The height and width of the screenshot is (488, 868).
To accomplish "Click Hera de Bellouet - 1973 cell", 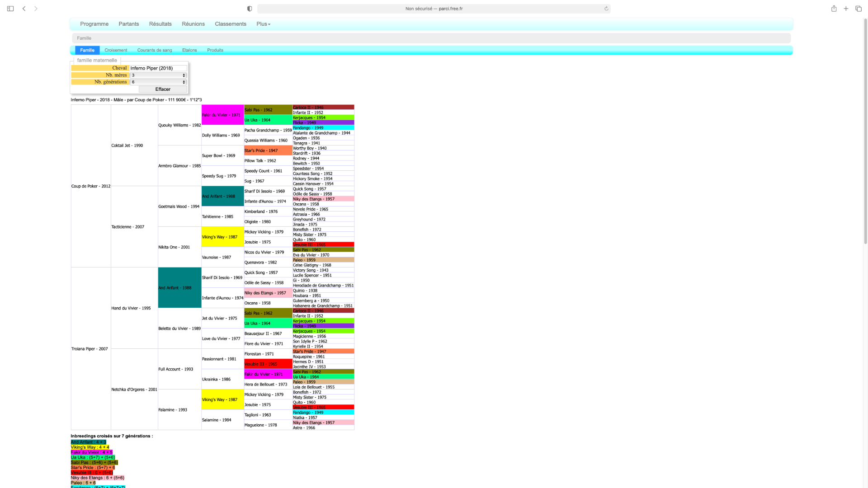I will click(x=268, y=385).
